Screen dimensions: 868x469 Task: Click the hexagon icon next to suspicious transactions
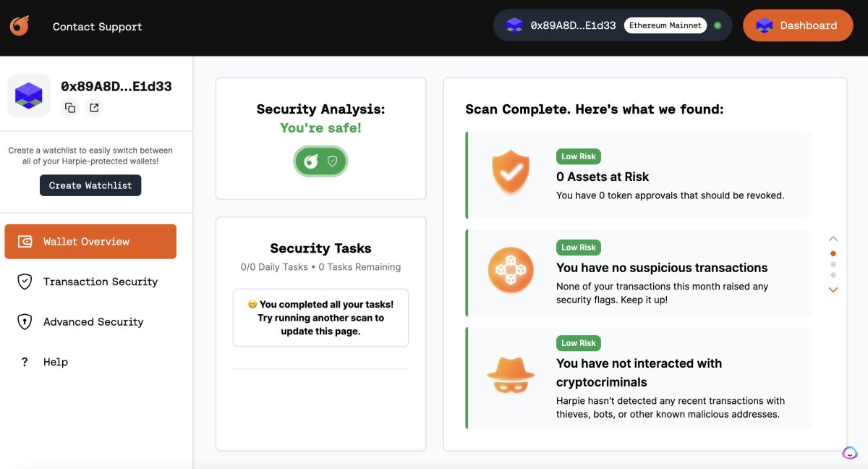click(x=511, y=269)
